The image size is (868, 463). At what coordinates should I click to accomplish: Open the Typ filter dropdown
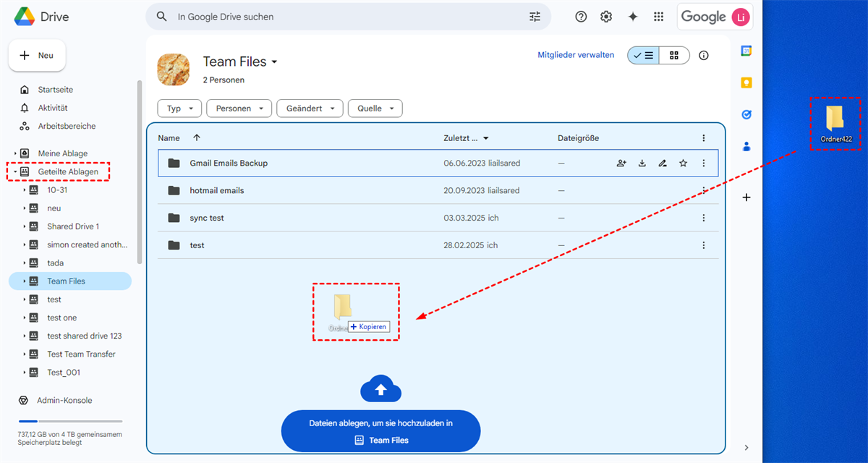[x=179, y=109]
